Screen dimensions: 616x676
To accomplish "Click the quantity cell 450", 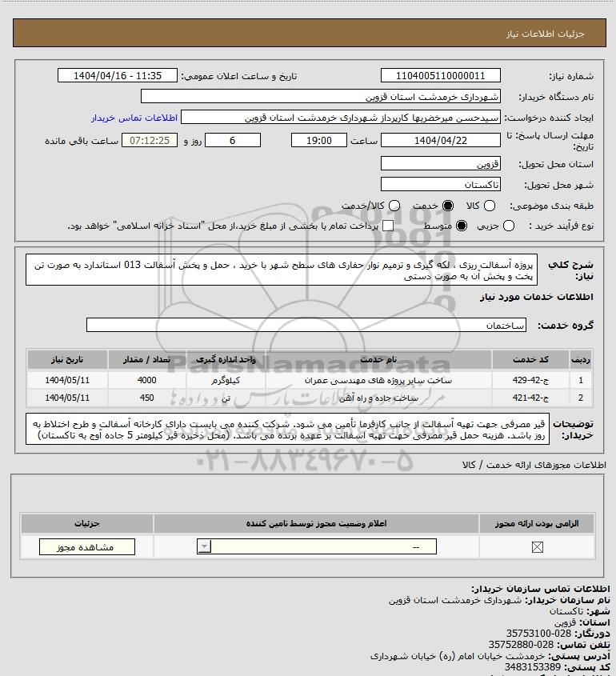I will (x=147, y=398).
